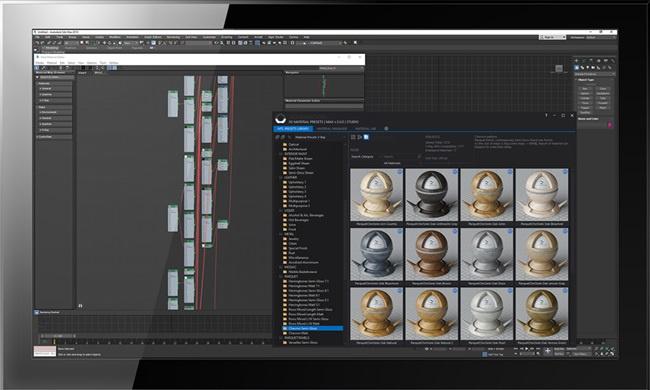Click the Cone object type button
The image size is (650, 390).
(603, 89)
